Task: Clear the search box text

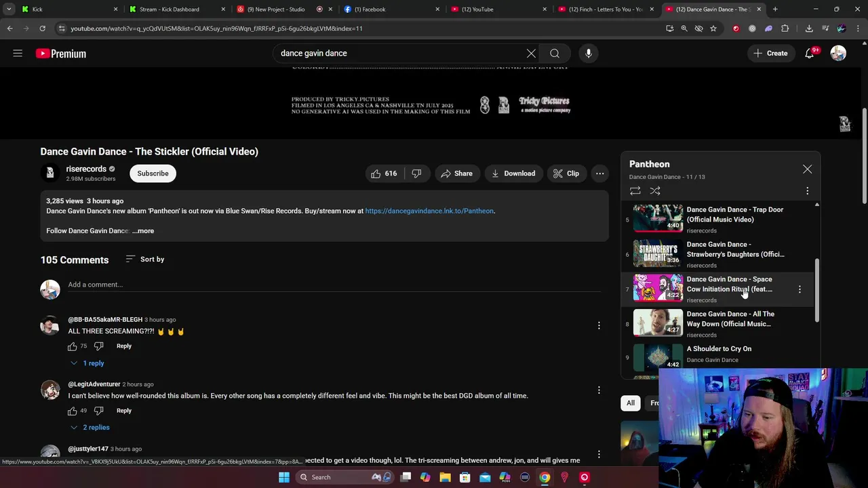Action: coord(531,54)
